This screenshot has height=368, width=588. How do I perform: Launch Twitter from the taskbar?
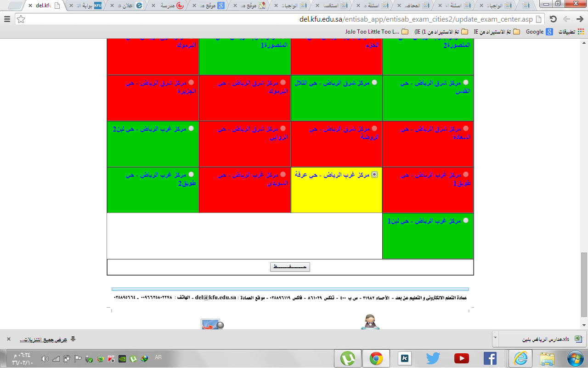pos(433,358)
